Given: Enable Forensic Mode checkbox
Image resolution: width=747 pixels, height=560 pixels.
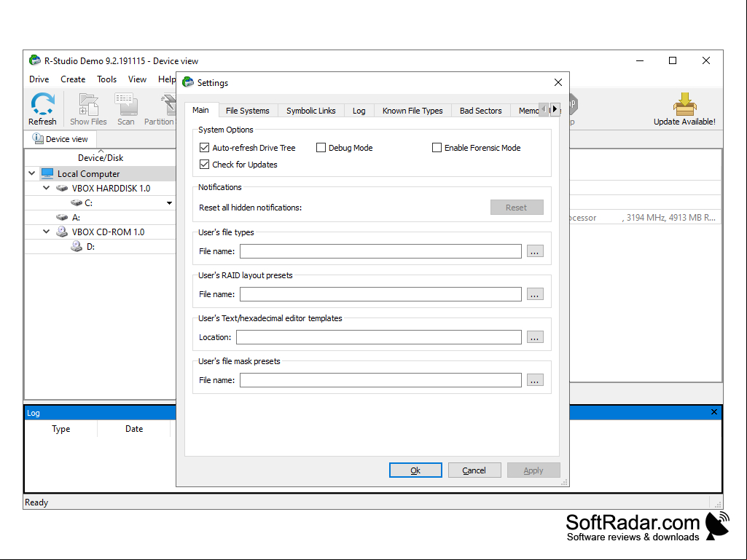Looking at the screenshot, I should pyautogui.click(x=437, y=148).
